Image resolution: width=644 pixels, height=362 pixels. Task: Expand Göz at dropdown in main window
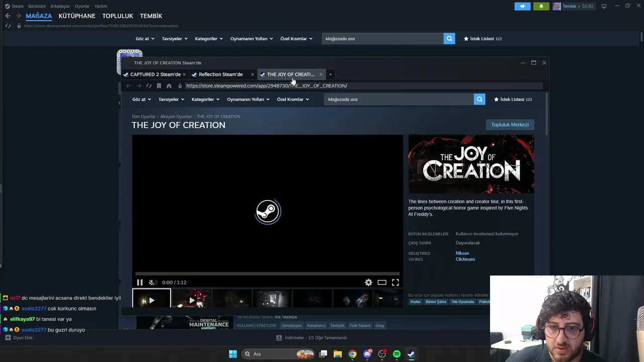point(145,39)
